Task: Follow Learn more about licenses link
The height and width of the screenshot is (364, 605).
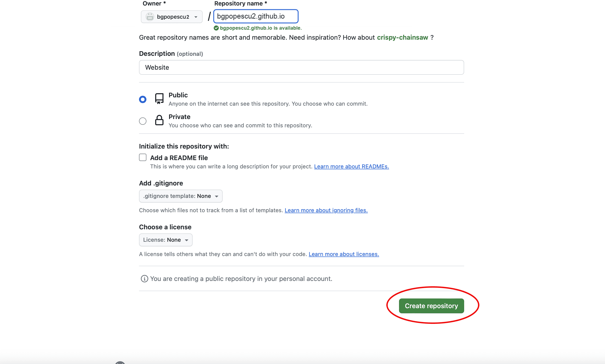Action: point(344,254)
